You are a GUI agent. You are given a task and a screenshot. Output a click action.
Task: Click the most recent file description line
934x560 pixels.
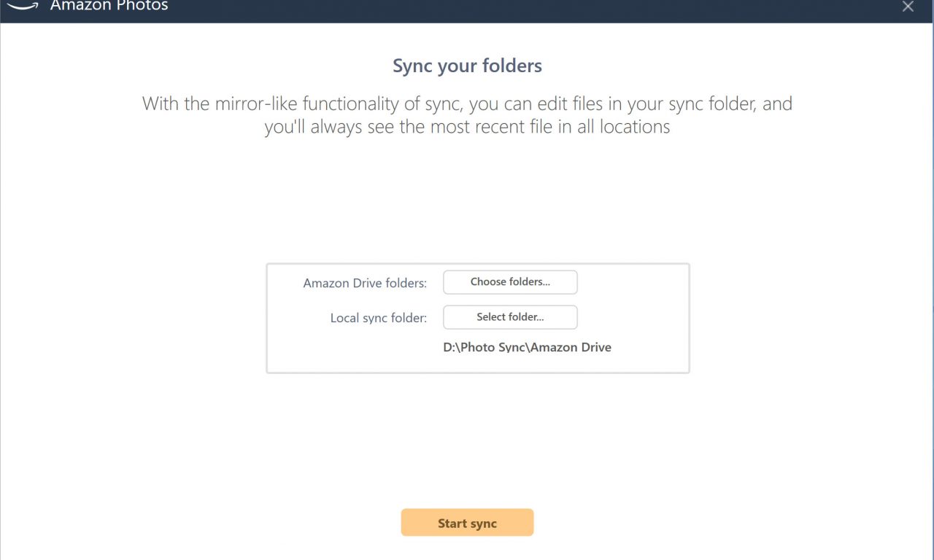pos(467,127)
